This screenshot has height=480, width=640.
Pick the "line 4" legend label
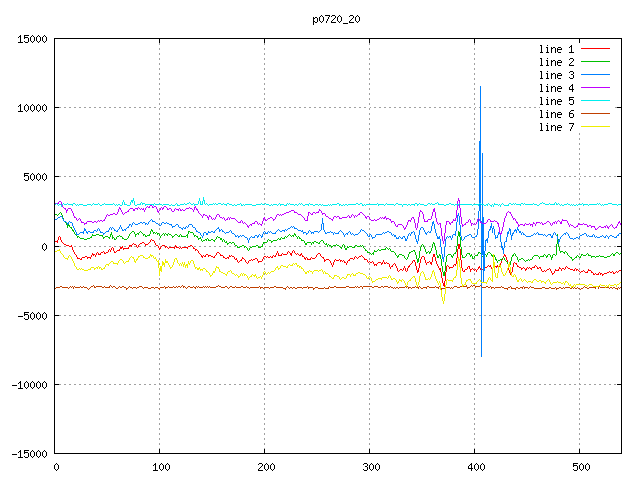(x=557, y=88)
